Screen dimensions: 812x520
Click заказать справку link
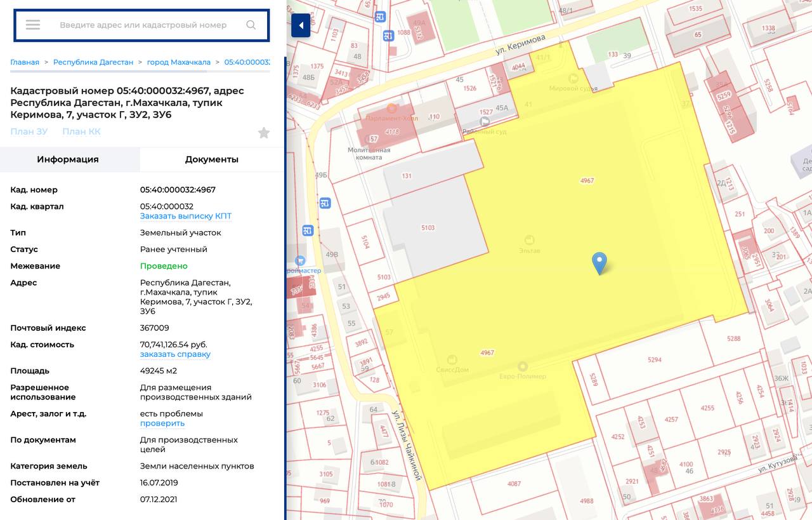(175, 354)
